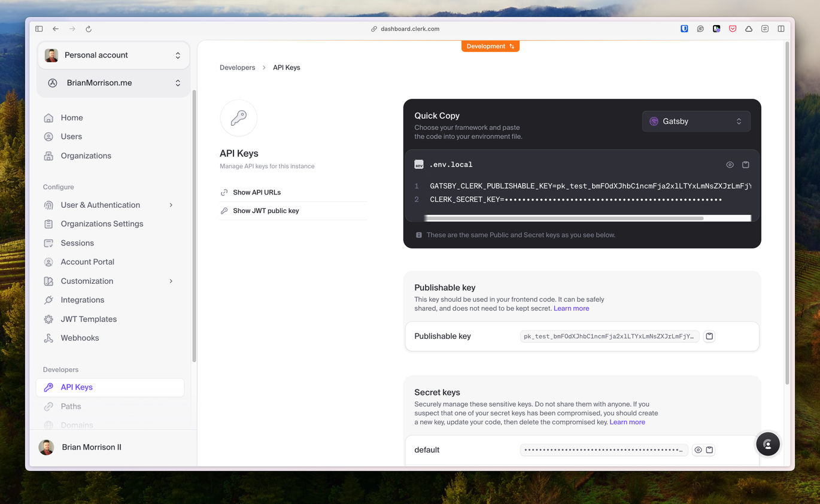Click Show JWT public key
The image size is (820, 504).
pos(266,211)
